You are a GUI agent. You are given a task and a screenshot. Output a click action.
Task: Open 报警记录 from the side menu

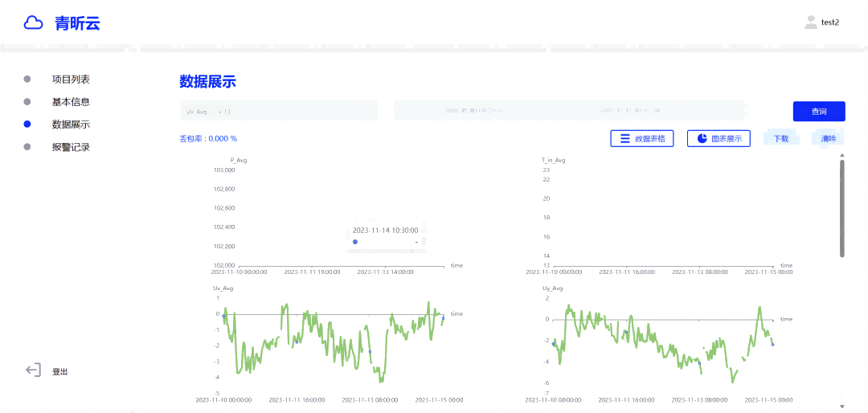tap(71, 147)
